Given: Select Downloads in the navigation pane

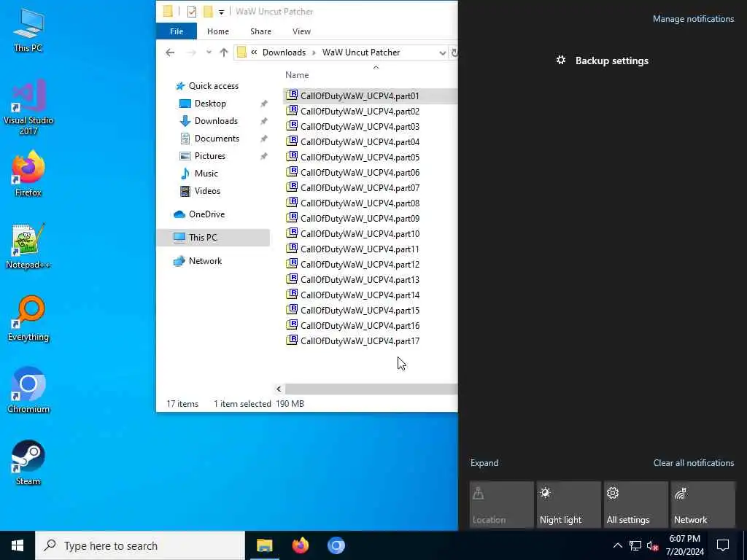Looking at the screenshot, I should (x=216, y=121).
